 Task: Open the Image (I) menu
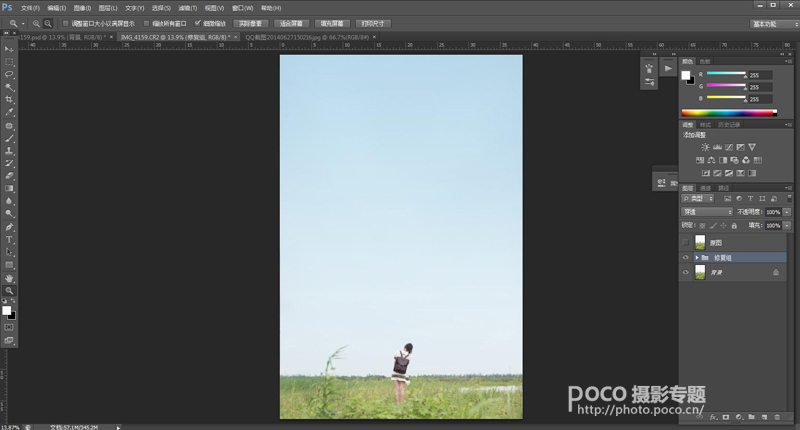pyautogui.click(x=82, y=8)
